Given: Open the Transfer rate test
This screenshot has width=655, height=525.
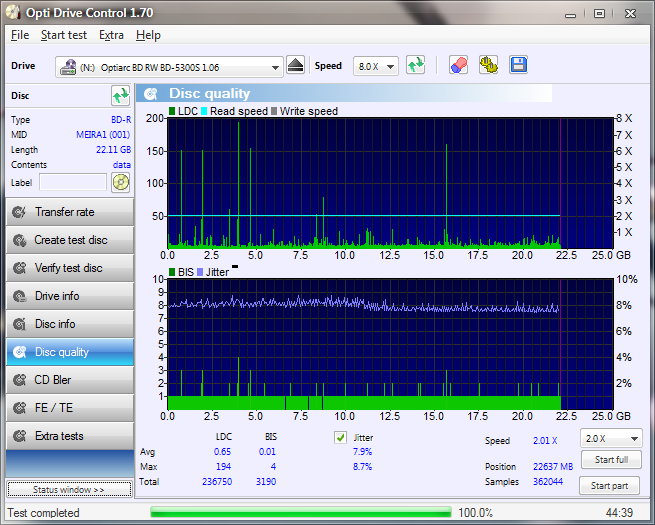Looking at the screenshot, I should point(68,212).
